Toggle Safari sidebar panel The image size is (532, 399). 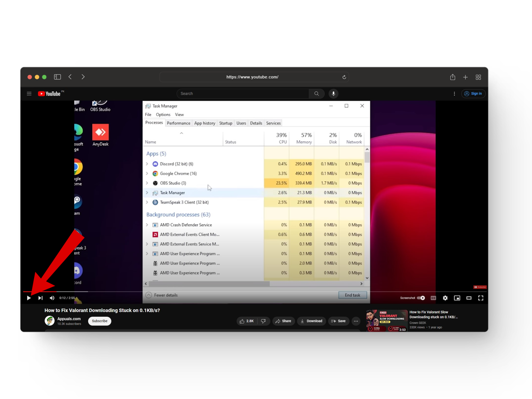[x=57, y=77]
